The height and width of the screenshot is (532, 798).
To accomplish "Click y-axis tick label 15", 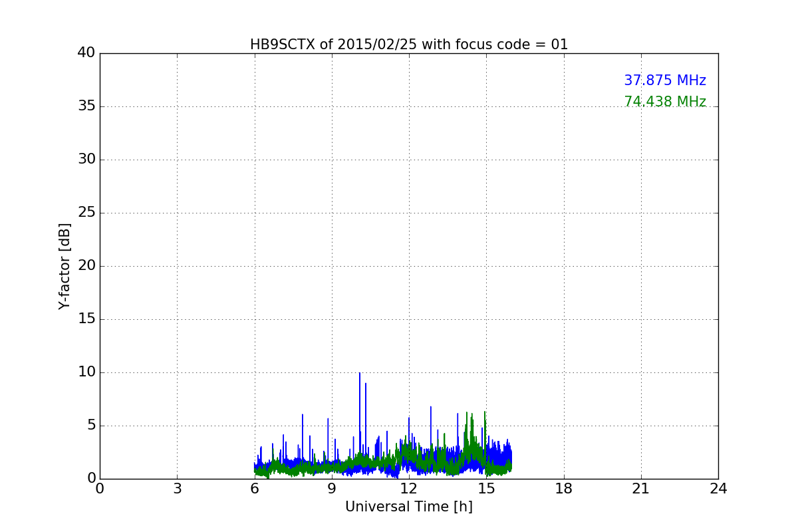I will tap(86, 319).
